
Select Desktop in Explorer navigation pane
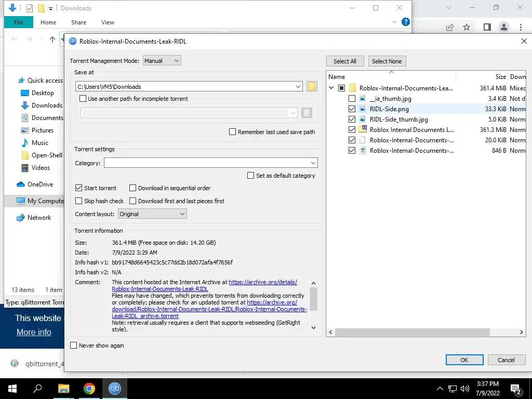click(x=43, y=93)
